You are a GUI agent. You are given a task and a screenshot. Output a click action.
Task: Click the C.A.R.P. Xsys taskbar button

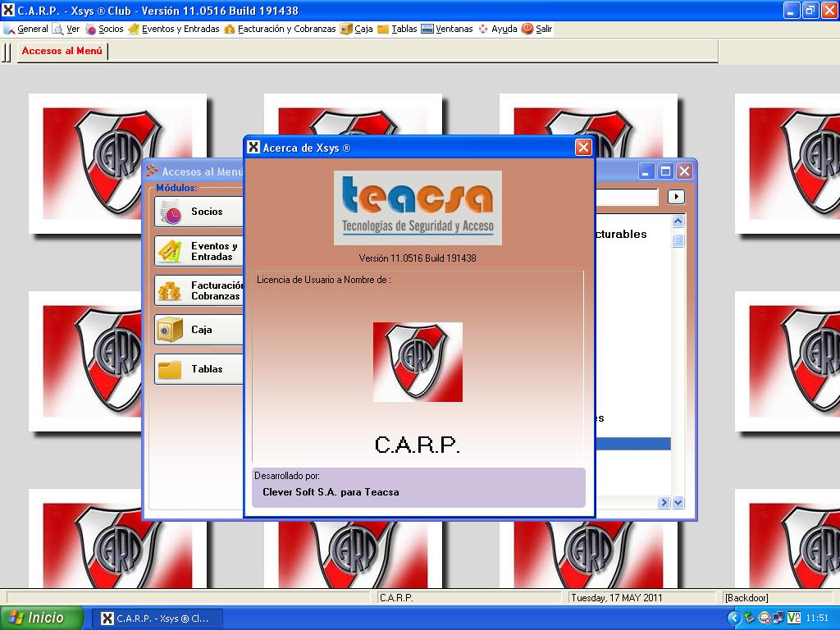pyautogui.click(x=156, y=619)
